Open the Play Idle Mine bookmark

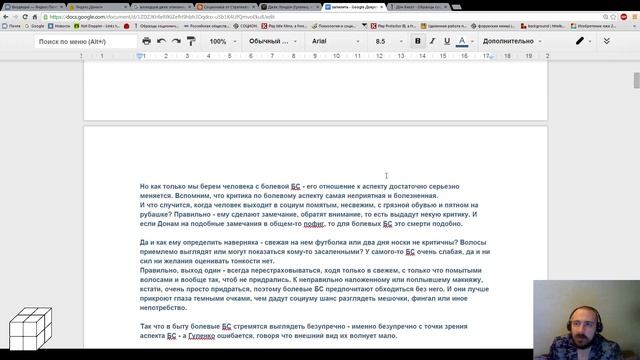284,26
